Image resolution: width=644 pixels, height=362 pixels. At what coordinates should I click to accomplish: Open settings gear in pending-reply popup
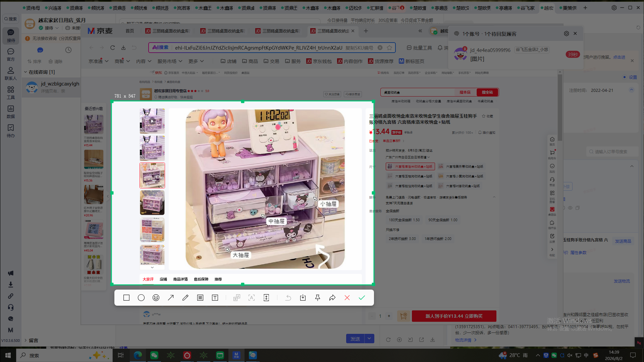[567, 34]
